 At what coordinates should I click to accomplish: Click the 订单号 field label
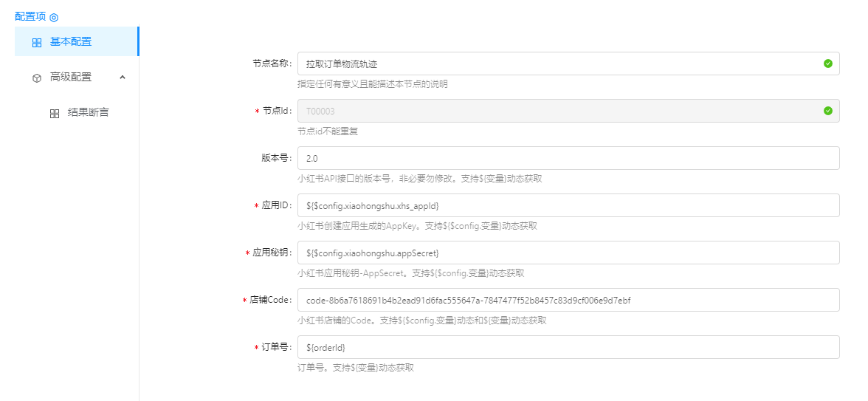coord(277,347)
